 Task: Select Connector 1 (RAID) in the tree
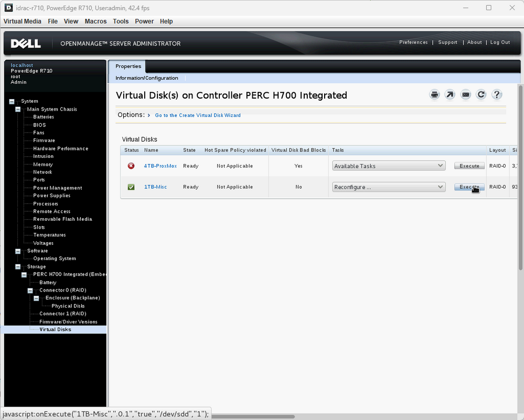63,314
